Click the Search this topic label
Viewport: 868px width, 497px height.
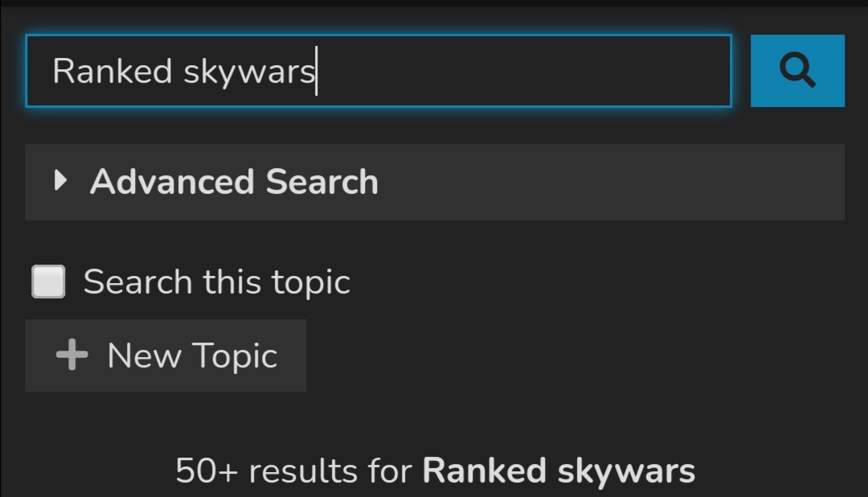pyautogui.click(x=216, y=282)
